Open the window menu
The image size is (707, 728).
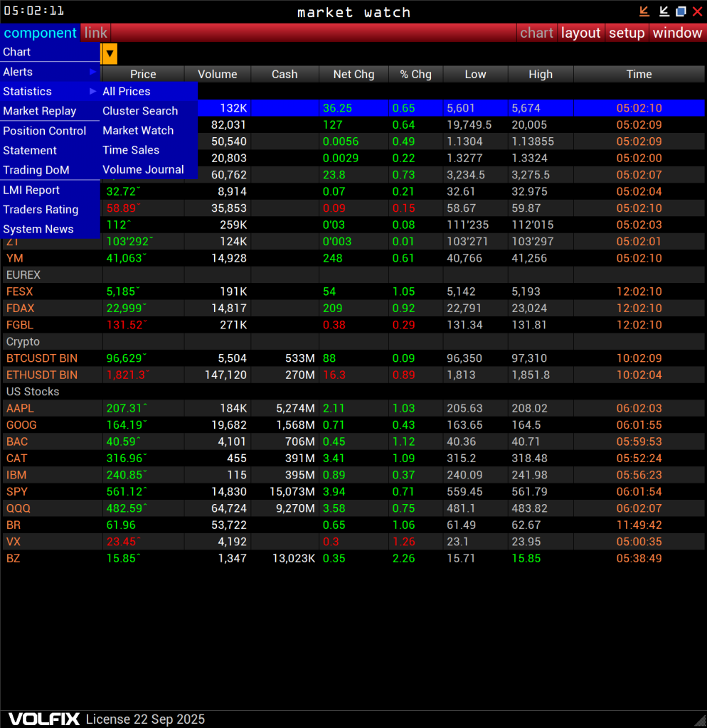click(x=677, y=33)
